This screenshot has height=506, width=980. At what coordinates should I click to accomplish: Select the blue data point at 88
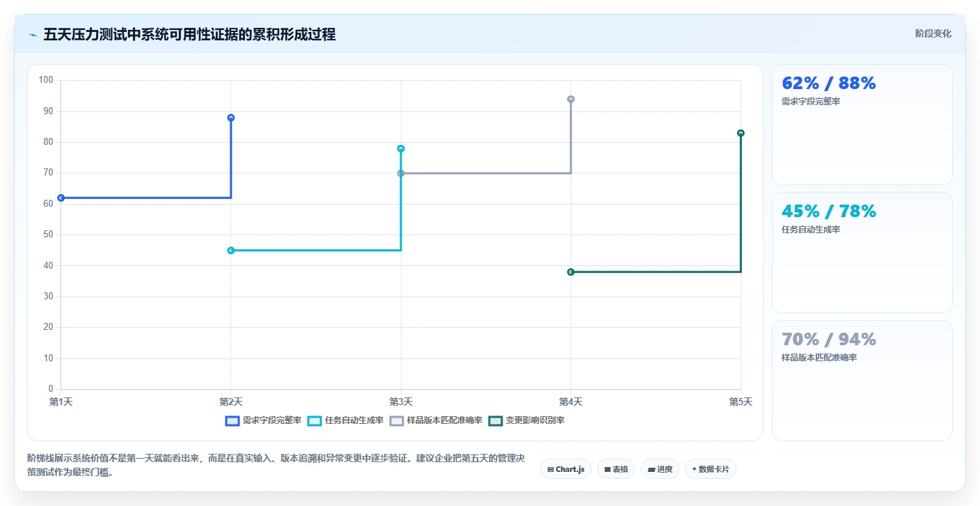tap(231, 118)
